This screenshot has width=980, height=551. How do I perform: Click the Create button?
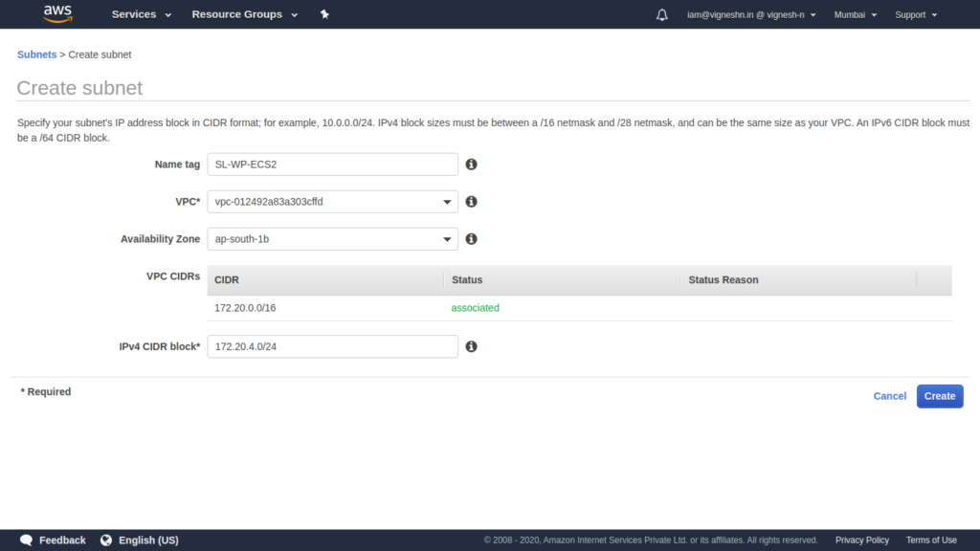(x=940, y=396)
